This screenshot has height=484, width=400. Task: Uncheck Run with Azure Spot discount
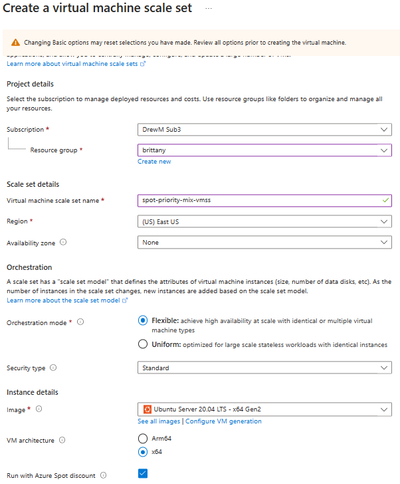(143, 473)
